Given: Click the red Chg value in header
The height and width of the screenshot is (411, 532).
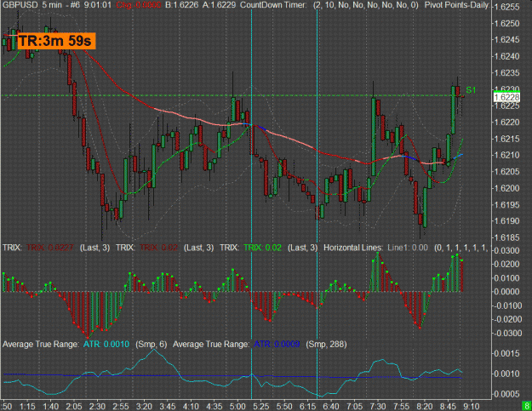Looking at the screenshot, I should 138,5.
